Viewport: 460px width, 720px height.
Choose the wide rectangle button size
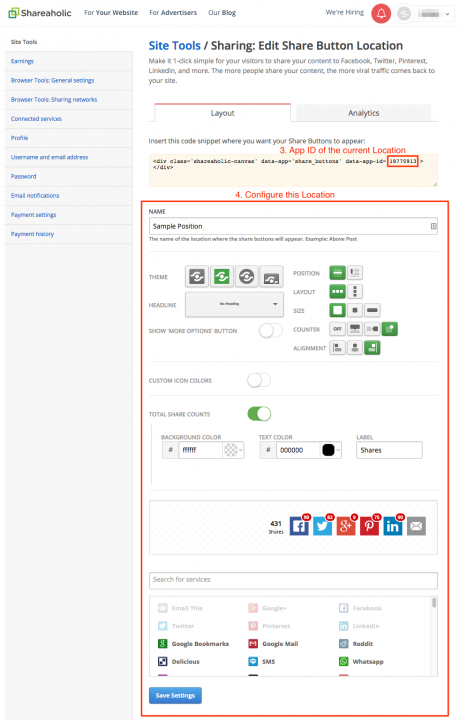pos(372,310)
